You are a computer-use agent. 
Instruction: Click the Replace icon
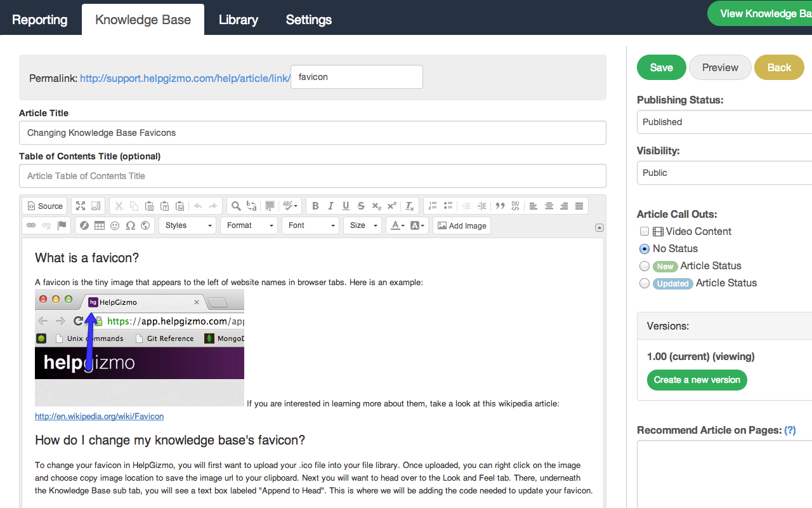(252, 206)
